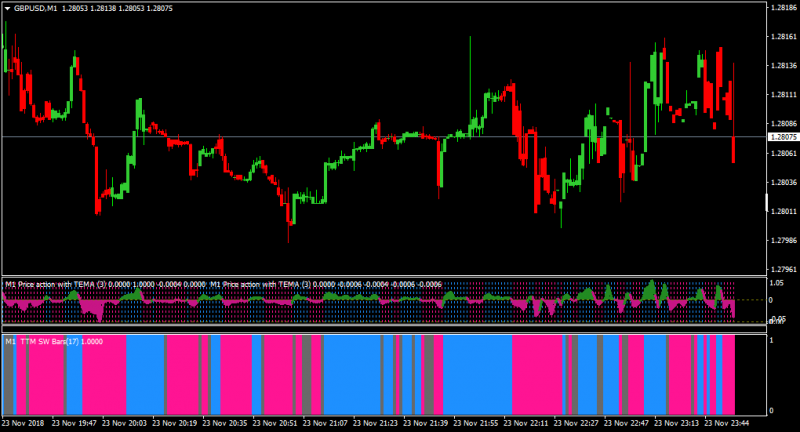Click price axis label 1.27961
800x432 pixels.
[x=784, y=269]
